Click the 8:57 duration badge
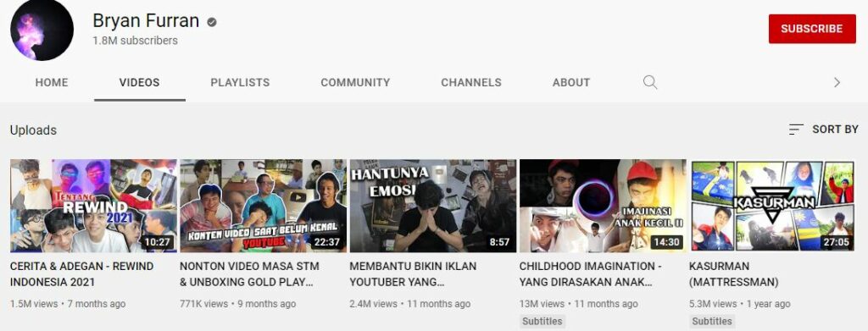Image resolution: width=868 pixels, height=331 pixels. pyautogui.click(x=500, y=242)
